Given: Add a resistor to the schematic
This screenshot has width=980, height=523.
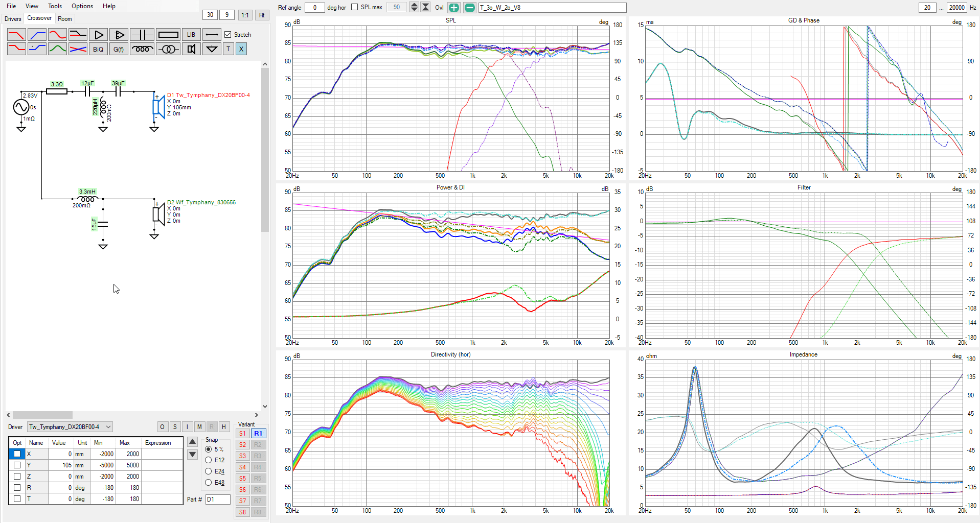Looking at the screenshot, I should pos(168,35).
